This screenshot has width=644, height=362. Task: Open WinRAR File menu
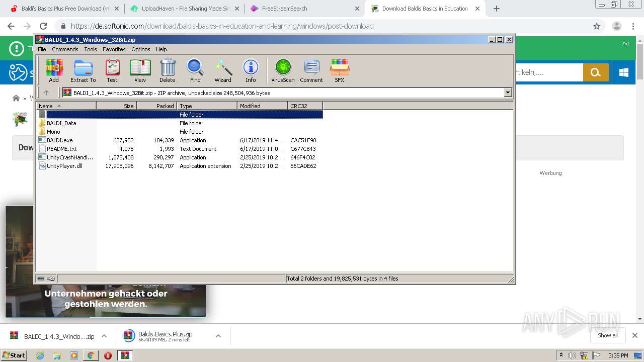pyautogui.click(x=42, y=49)
